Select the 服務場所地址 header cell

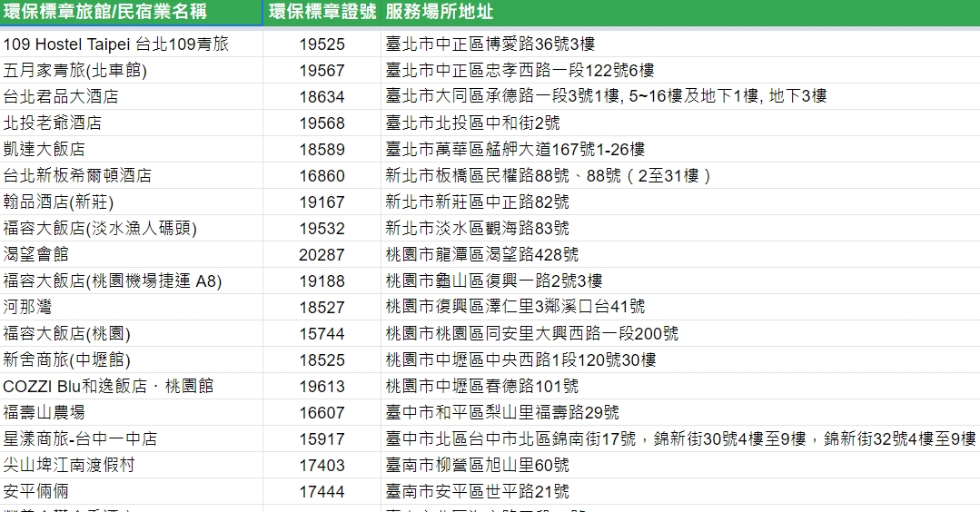(x=680, y=13)
